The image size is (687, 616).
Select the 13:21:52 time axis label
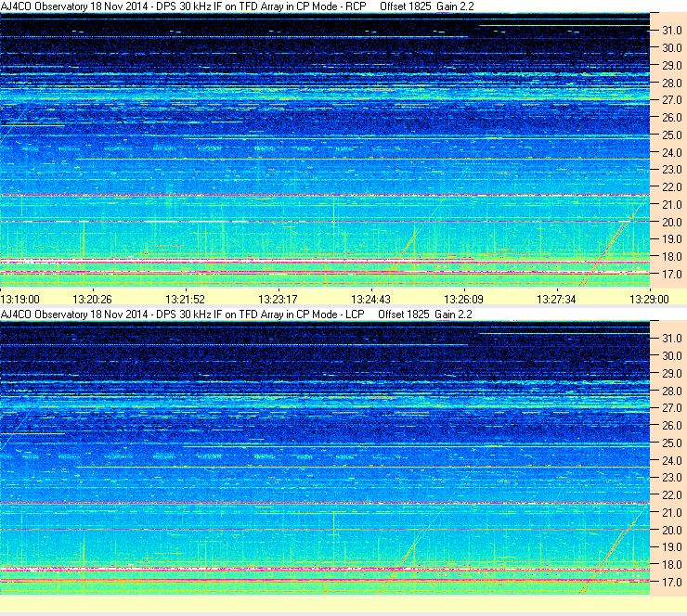tap(185, 300)
